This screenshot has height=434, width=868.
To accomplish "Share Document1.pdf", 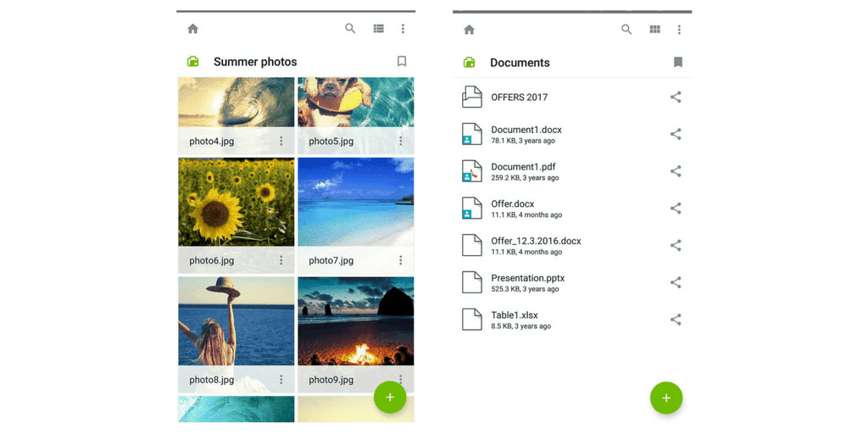I will [x=676, y=171].
